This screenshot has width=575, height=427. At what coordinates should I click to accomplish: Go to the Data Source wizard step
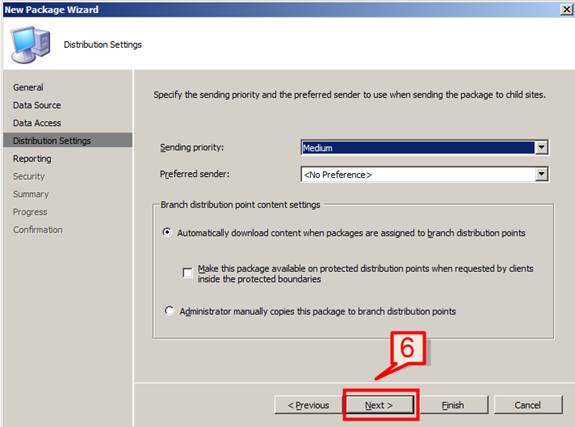37,105
